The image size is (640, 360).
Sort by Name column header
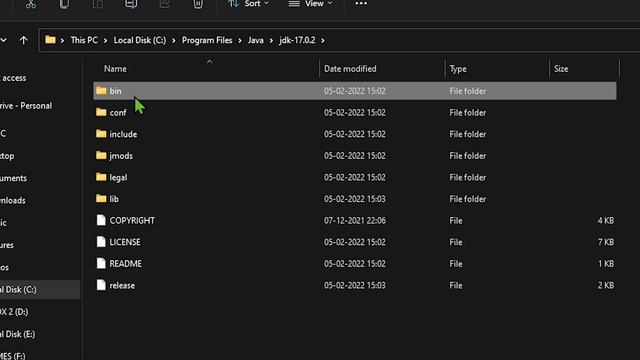pos(115,69)
